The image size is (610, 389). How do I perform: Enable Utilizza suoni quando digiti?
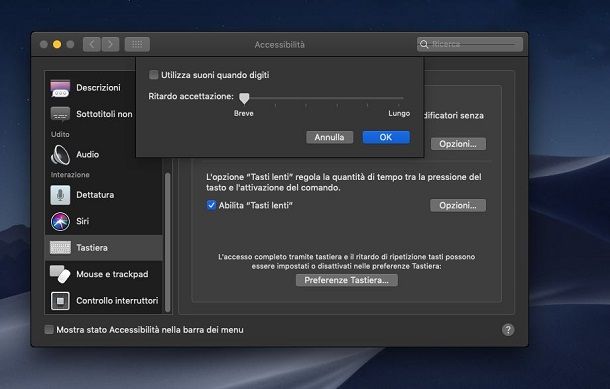tap(154, 75)
